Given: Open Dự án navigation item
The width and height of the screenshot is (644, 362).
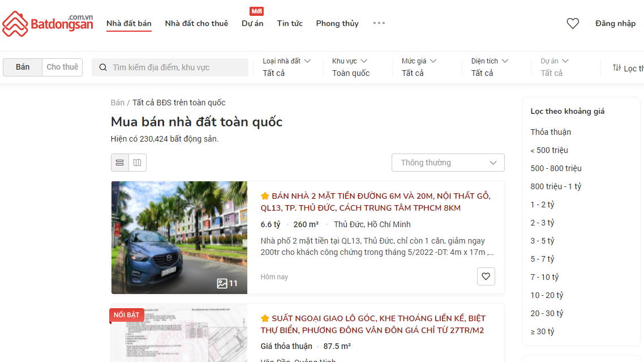Looking at the screenshot, I should coord(252,23).
